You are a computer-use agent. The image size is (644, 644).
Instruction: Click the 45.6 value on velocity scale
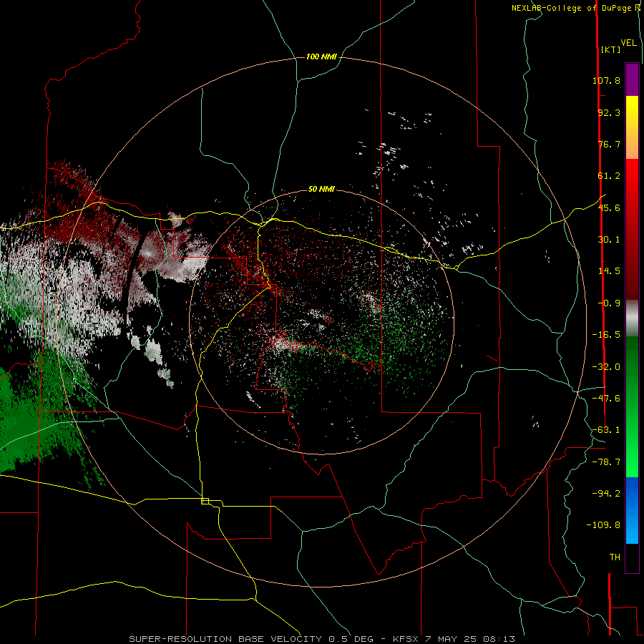[609, 208]
